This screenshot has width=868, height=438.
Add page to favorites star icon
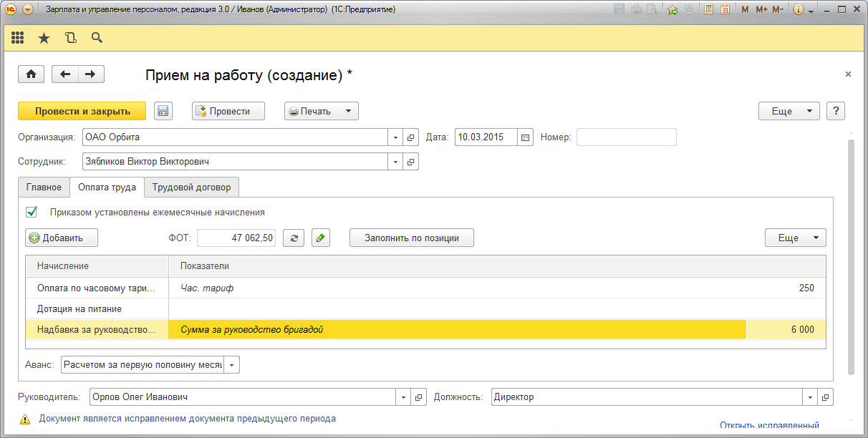[x=672, y=10]
